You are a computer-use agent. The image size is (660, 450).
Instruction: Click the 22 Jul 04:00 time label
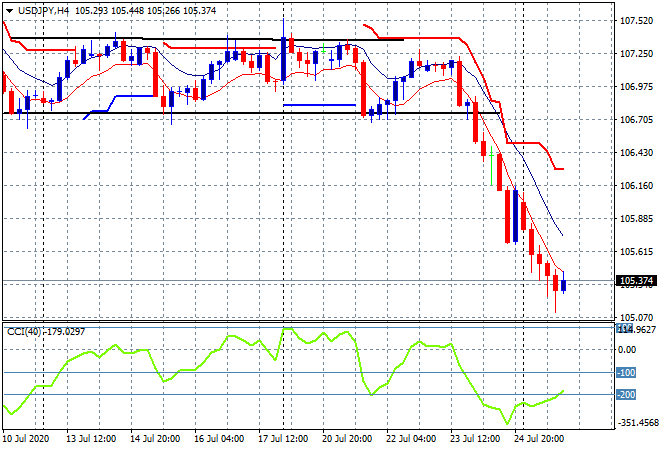411,439
